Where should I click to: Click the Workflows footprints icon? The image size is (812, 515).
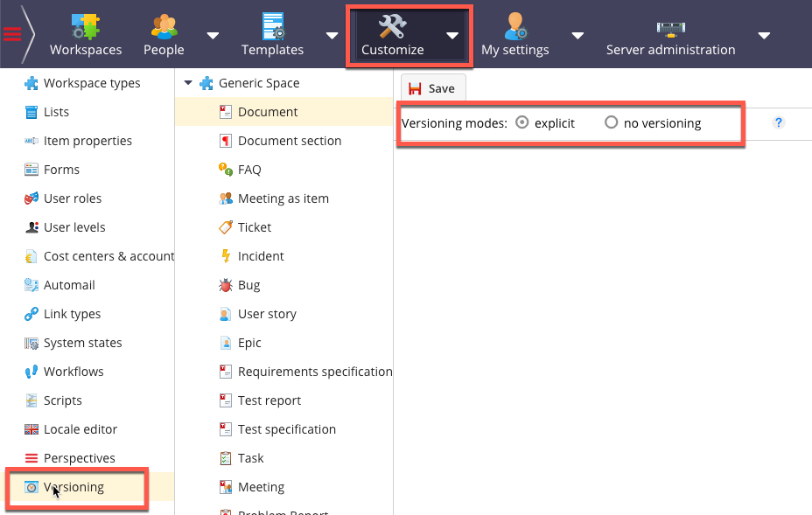[31, 372]
